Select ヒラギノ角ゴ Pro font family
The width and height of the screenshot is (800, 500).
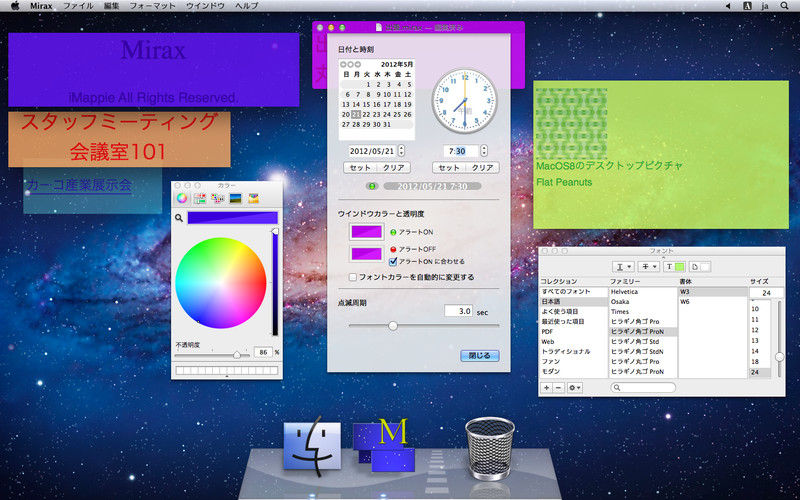click(636, 321)
